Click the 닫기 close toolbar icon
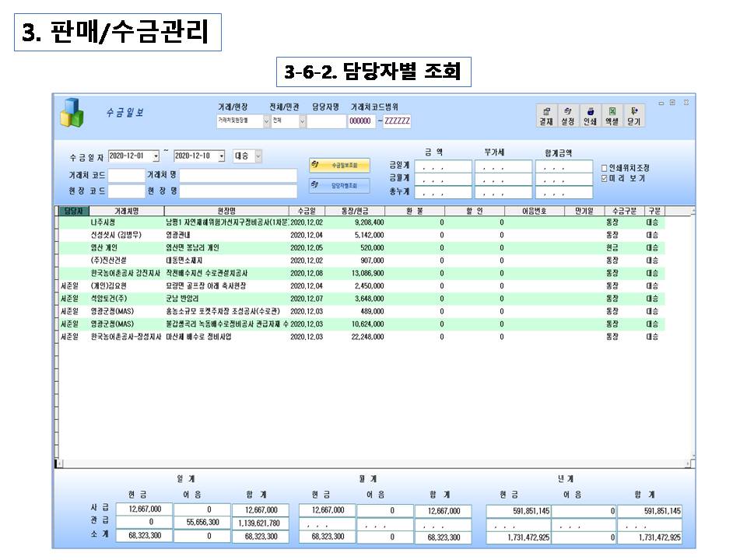 pyautogui.click(x=633, y=116)
